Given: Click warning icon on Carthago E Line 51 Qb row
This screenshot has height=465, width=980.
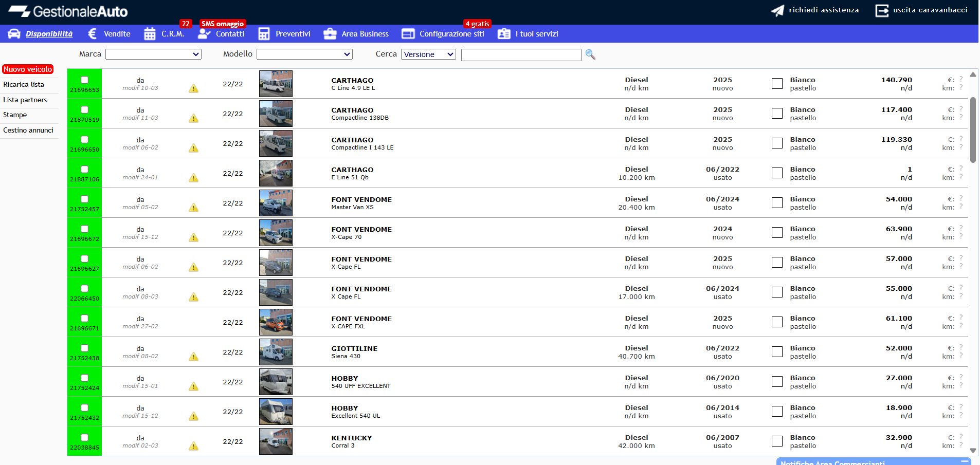Looking at the screenshot, I should (x=193, y=178).
